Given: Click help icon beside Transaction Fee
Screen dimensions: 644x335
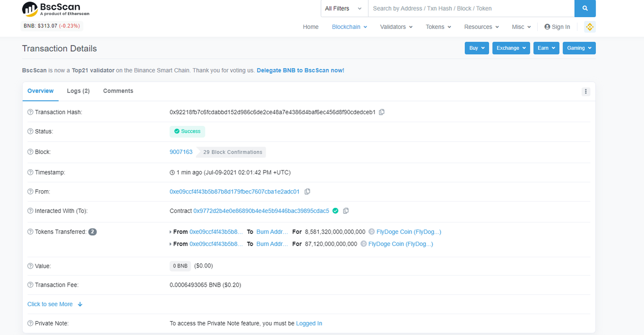Looking at the screenshot, I should tap(30, 285).
